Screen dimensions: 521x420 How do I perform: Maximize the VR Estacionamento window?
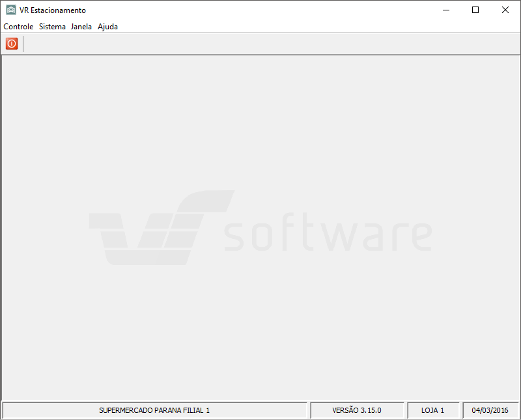[x=475, y=10]
